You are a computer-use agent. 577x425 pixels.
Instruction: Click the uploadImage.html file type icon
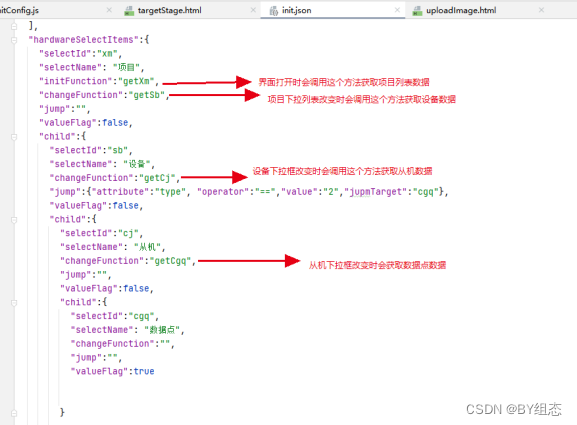pyautogui.click(x=417, y=11)
